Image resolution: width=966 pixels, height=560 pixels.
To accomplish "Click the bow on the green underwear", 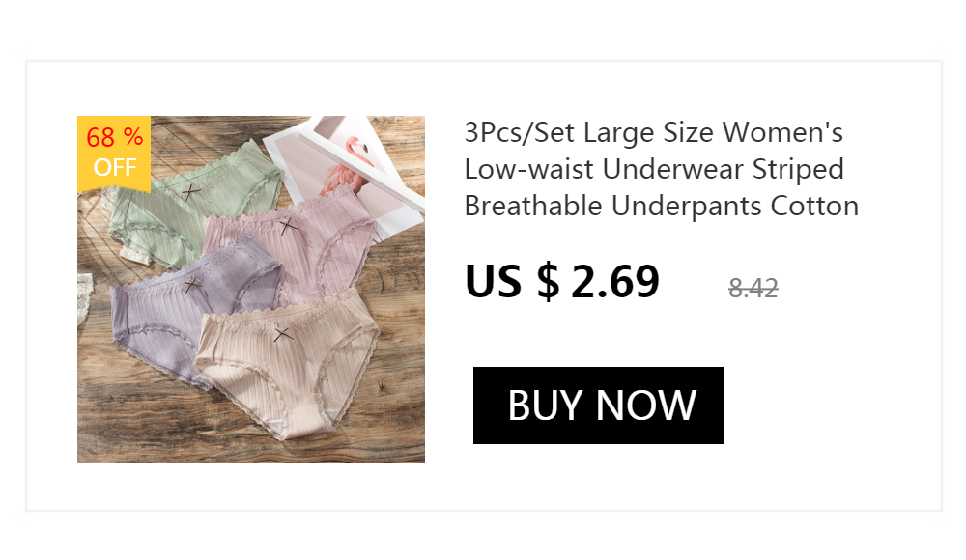I will (x=191, y=191).
